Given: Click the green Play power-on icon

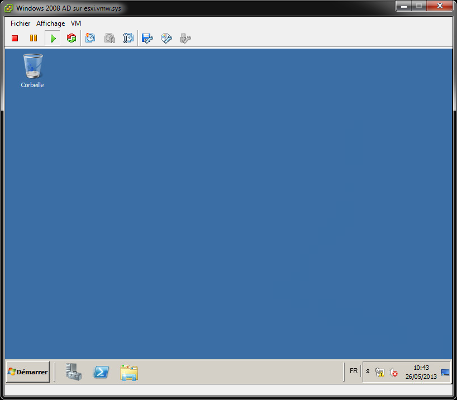Looking at the screenshot, I should (53, 38).
